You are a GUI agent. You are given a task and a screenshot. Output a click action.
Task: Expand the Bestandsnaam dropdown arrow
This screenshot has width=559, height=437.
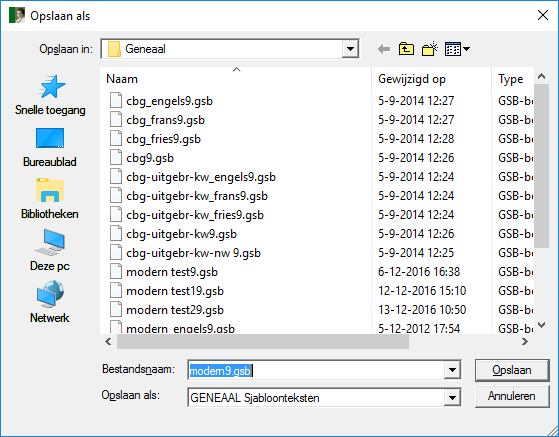[452, 370]
